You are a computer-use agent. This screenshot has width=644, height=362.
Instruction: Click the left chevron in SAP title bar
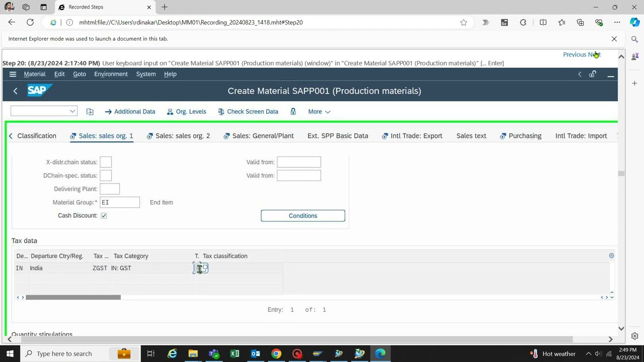[x=580, y=74]
